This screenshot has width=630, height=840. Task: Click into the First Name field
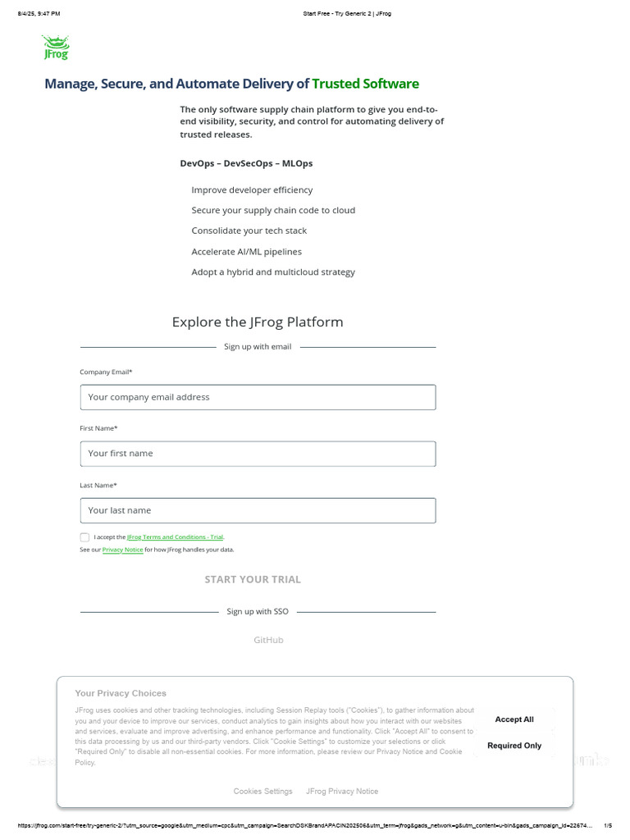pos(258,454)
